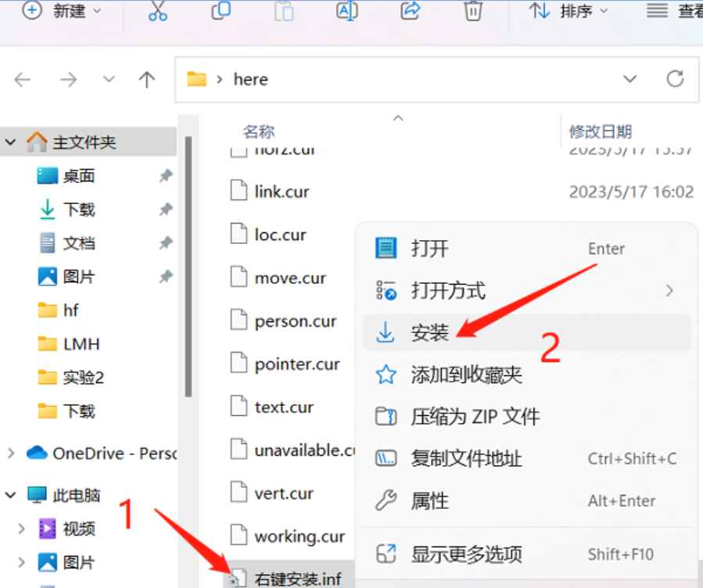The image size is (703, 588).
Task: Select the pointer.cur file
Action: click(296, 364)
